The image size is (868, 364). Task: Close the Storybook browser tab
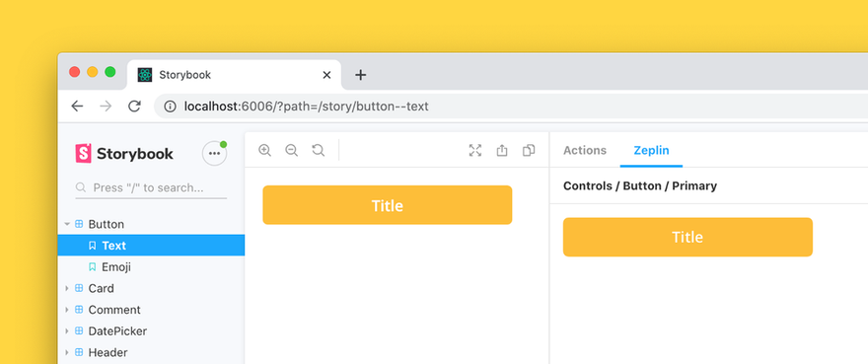tap(326, 75)
